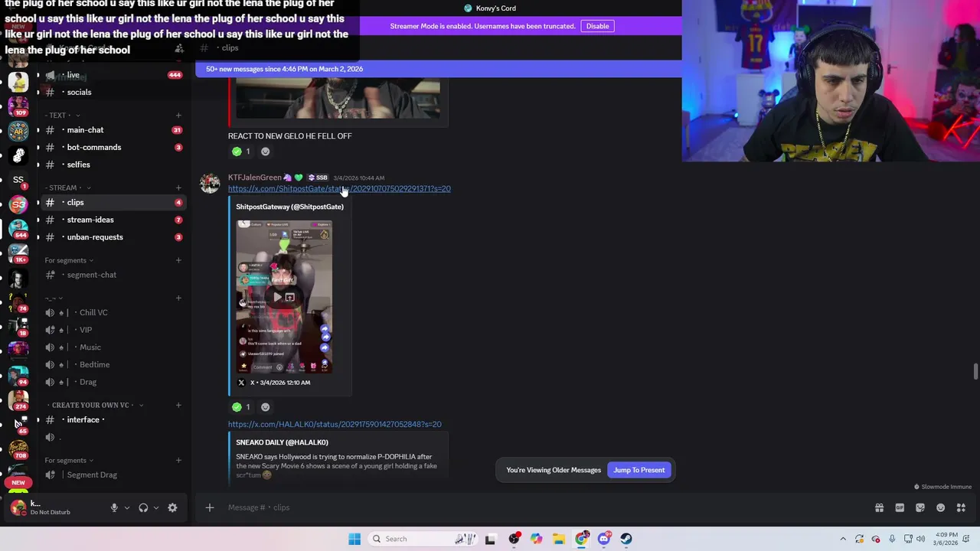The image size is (980, 551).
Task: Collapse the lower For segments voice category
Action: click(x=69, y=460)
